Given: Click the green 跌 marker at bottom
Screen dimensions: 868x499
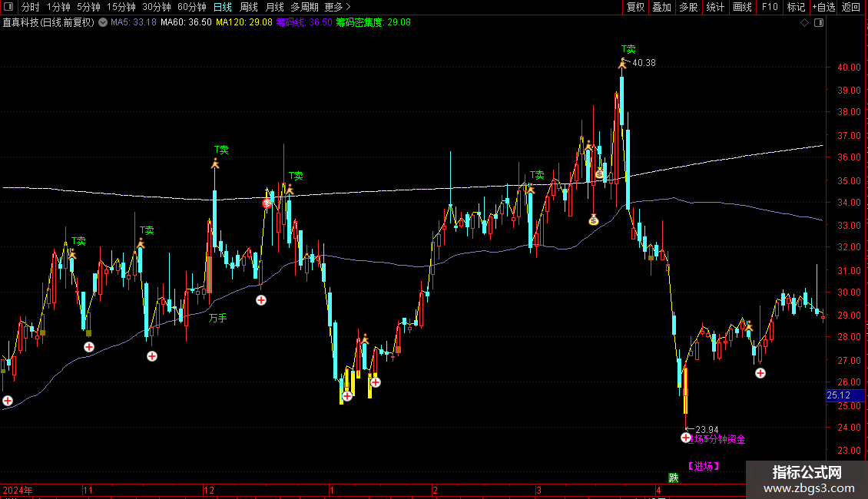Looking at the screenshot, I should click(674, 478).
